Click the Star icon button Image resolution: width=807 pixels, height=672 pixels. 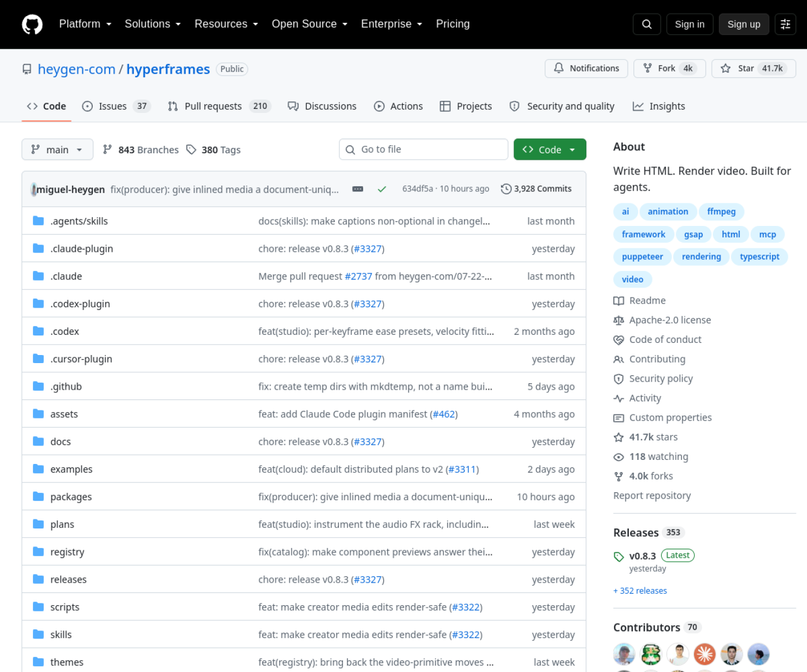(x=726, y=68)
